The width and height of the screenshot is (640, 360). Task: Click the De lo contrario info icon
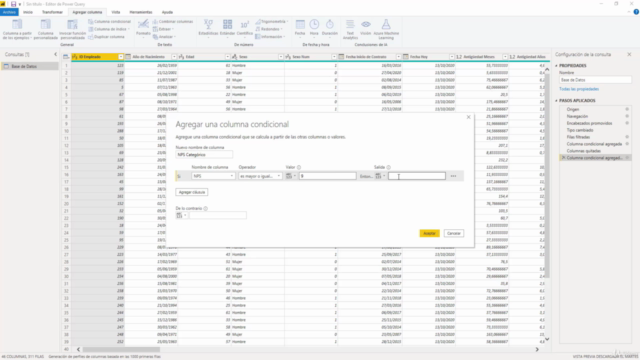pyautogui.click(x=206, y=209)
